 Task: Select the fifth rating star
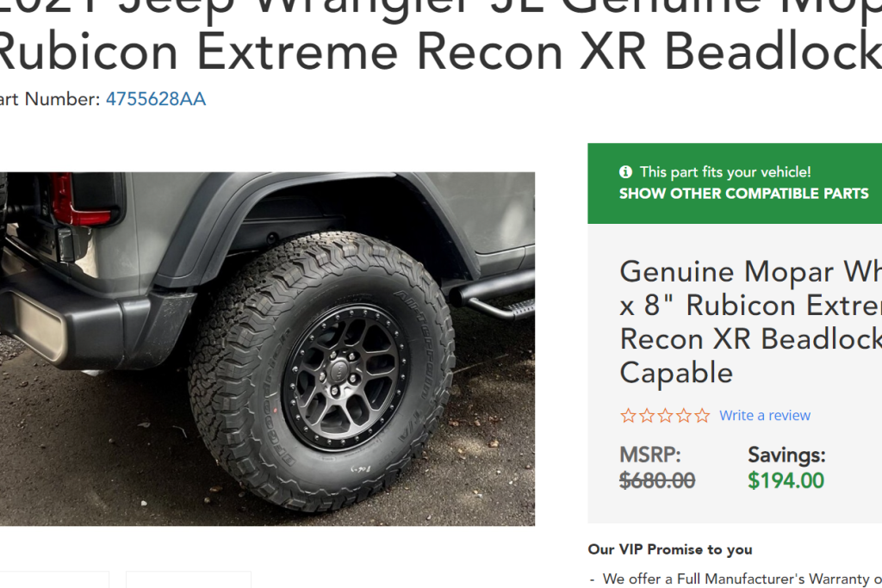(702, 416)
